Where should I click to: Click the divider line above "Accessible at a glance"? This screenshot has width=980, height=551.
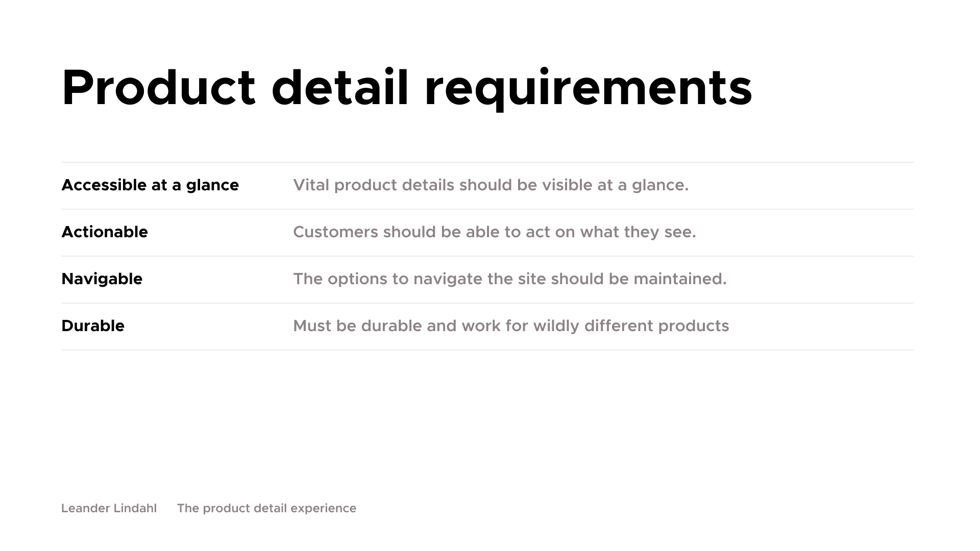click(487, 162)
